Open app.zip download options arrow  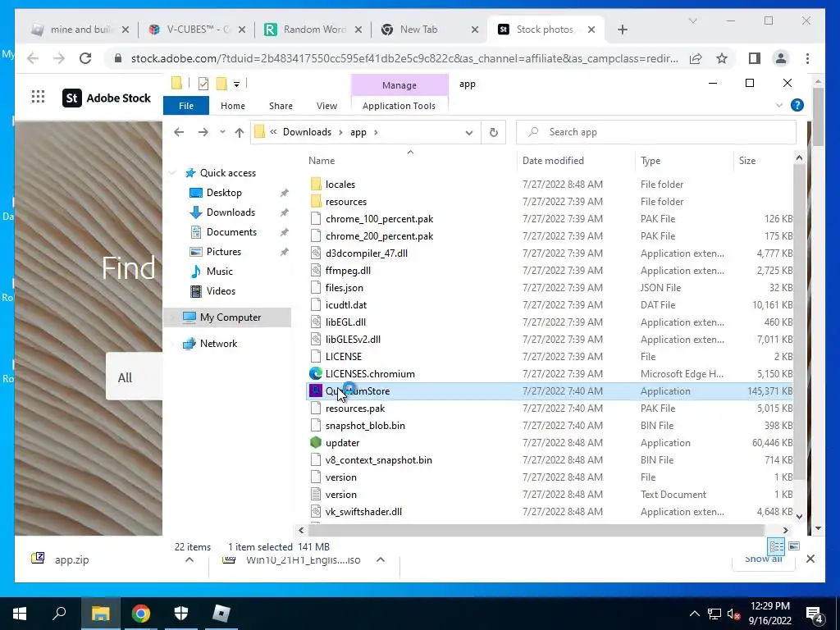tap(189, 559)
